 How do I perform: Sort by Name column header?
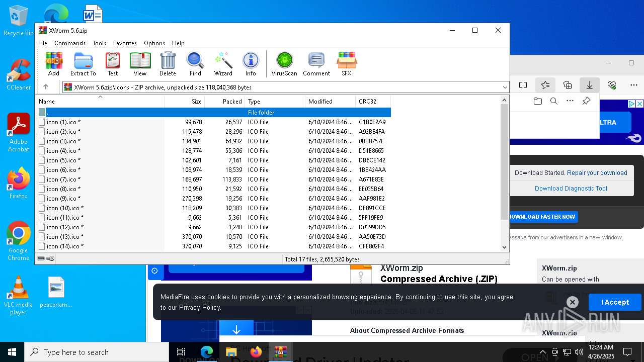tap(100, 101)
